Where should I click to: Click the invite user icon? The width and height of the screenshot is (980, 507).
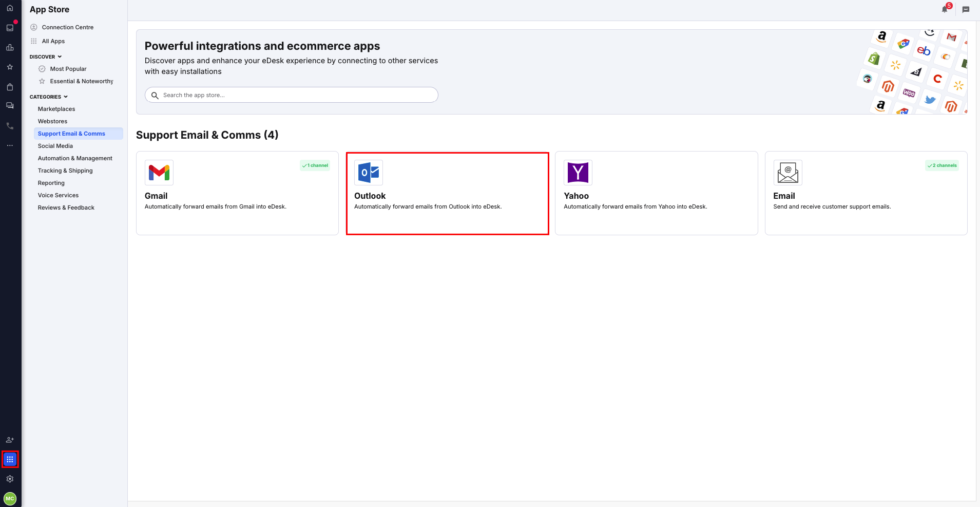10,440
